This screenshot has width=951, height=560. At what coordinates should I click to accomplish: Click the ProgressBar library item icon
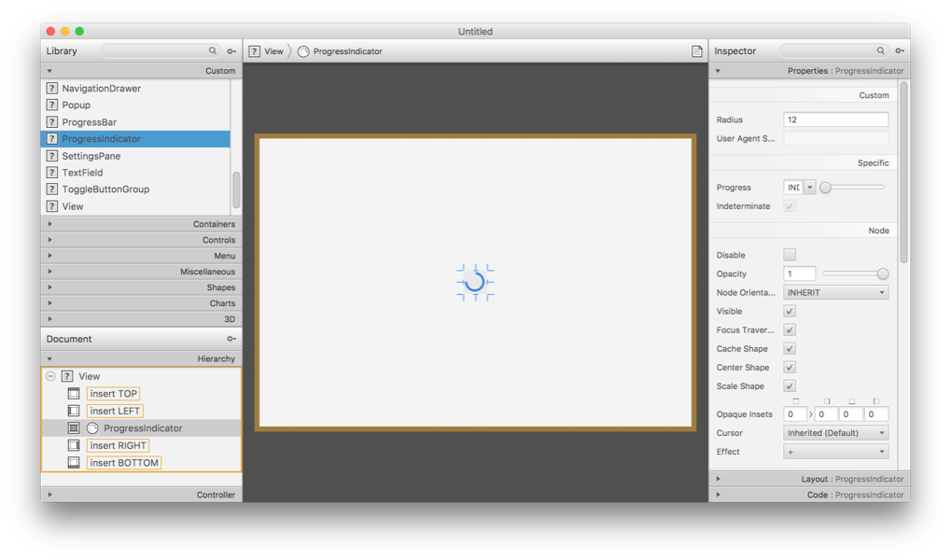52,122
